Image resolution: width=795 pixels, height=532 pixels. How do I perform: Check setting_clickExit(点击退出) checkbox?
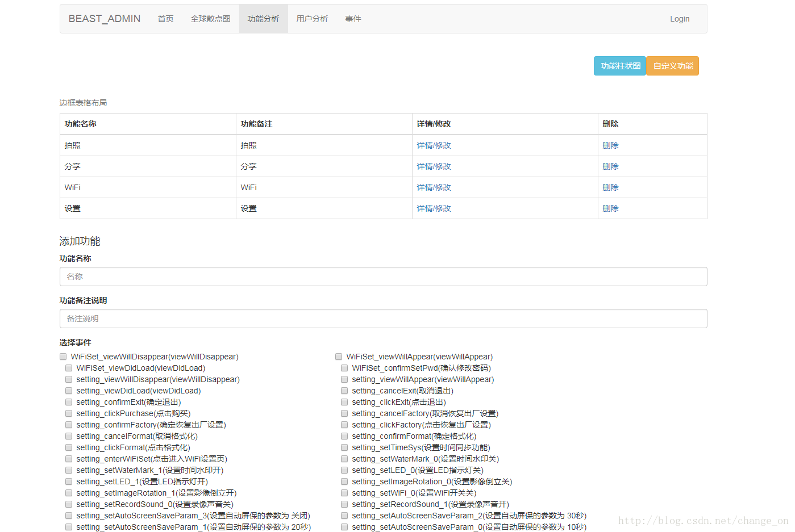[344, 402]
